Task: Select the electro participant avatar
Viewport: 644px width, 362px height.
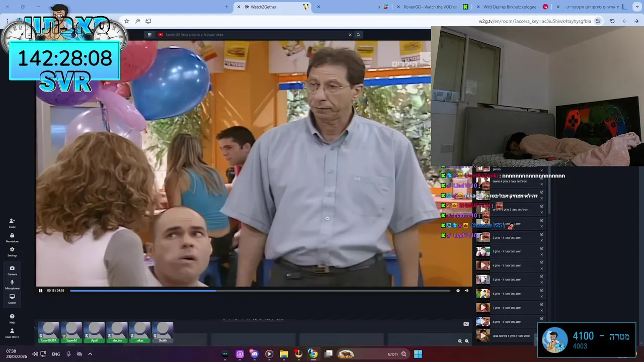Action: [117, 332]
